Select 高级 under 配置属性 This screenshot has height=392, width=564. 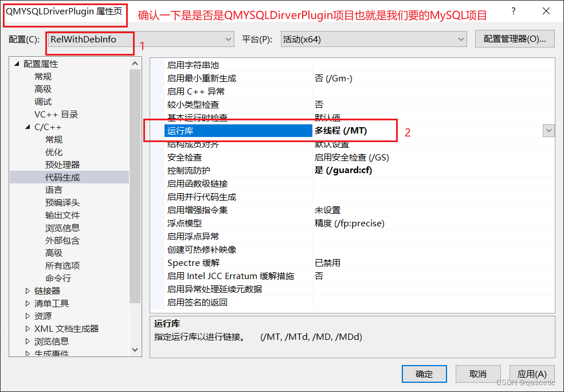43,89
